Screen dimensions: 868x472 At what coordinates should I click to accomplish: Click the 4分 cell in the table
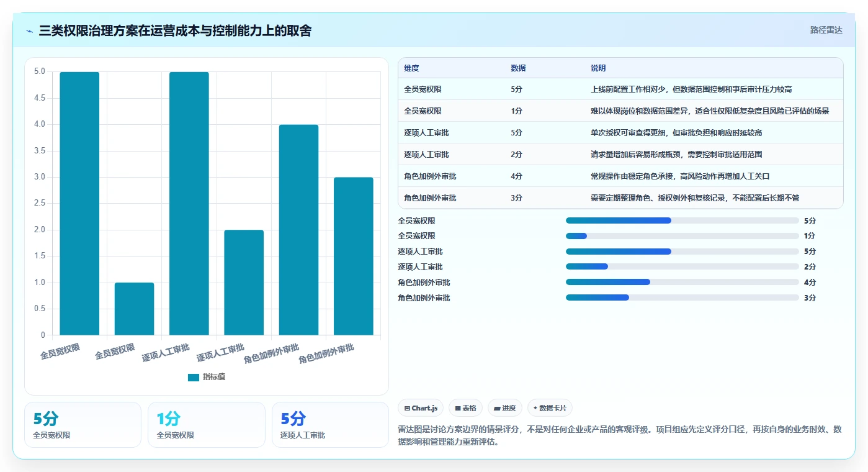coord(516,176)
